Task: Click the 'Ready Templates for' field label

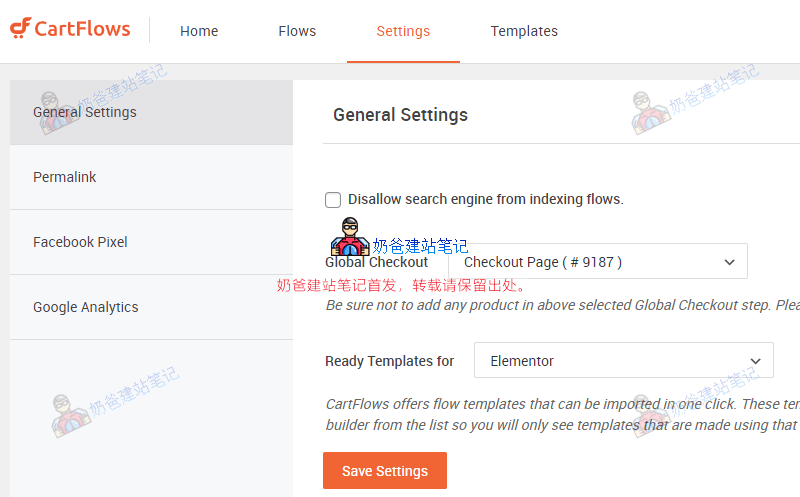Action: point(390,361)
